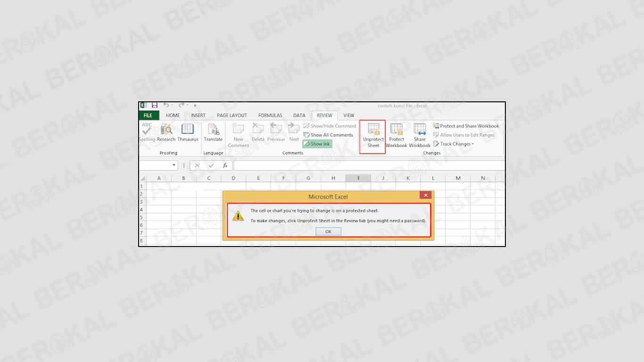
Task: Click inside the formula bar
Action: 369,165
